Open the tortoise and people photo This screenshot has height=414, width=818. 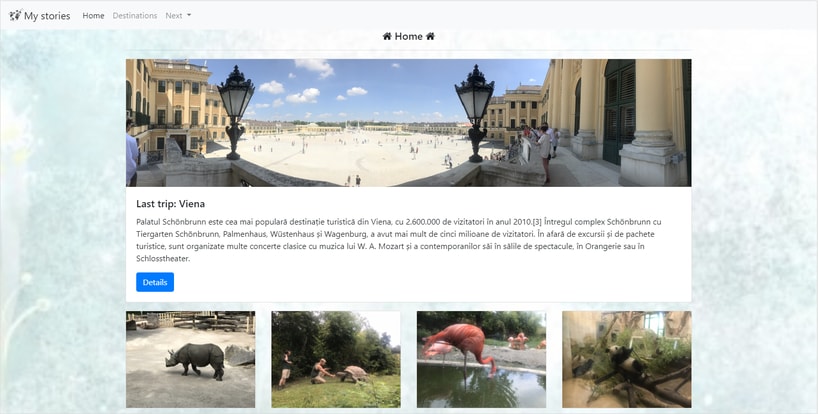pyautogui.click(x=336, y=359)
